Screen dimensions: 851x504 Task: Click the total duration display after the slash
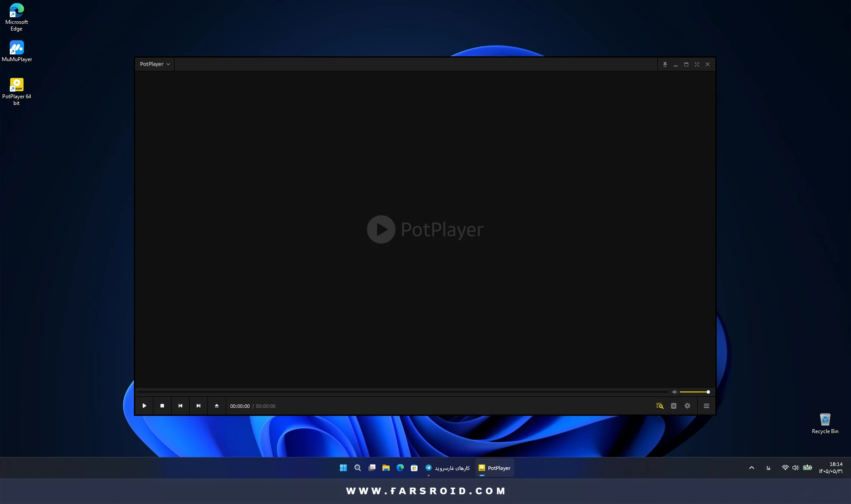(x=265, y=406)
